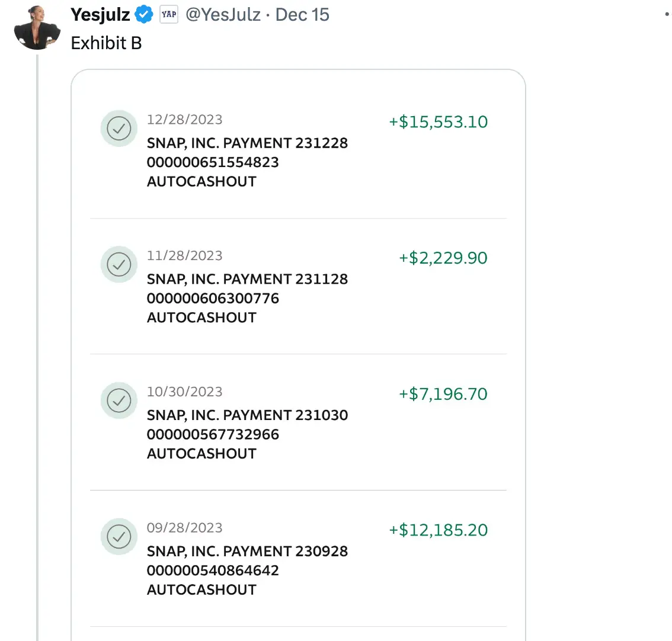672x641 pixels.
Task: Click the +$15,553.10 amount
Action: tap(438, 122)
